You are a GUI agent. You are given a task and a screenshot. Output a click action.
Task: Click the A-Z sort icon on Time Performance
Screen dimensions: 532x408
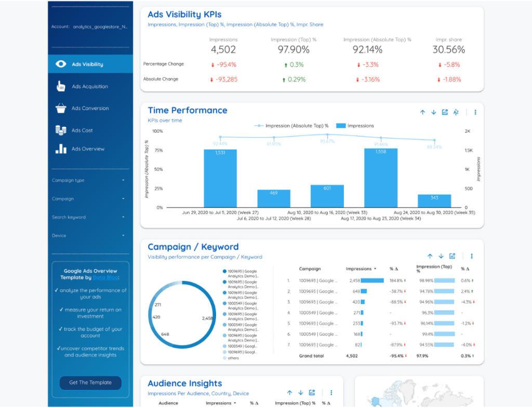[x=455, y=112]
